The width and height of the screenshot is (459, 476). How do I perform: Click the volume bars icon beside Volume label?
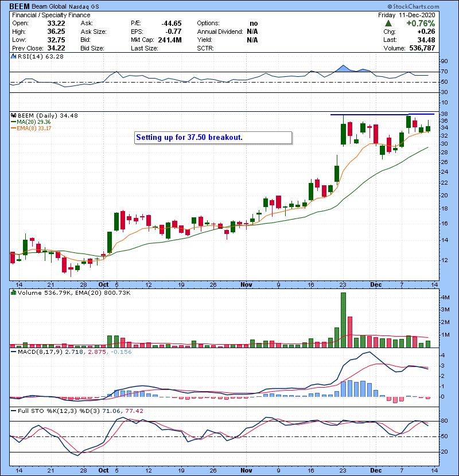tap(13, 292)
